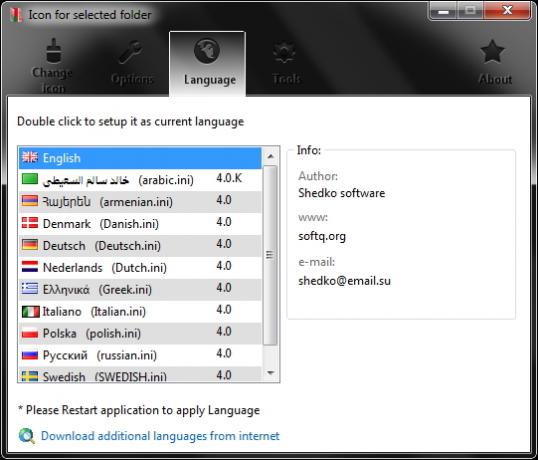
Task: Click the Greek flag icon
Action: (x=30, y=288)
